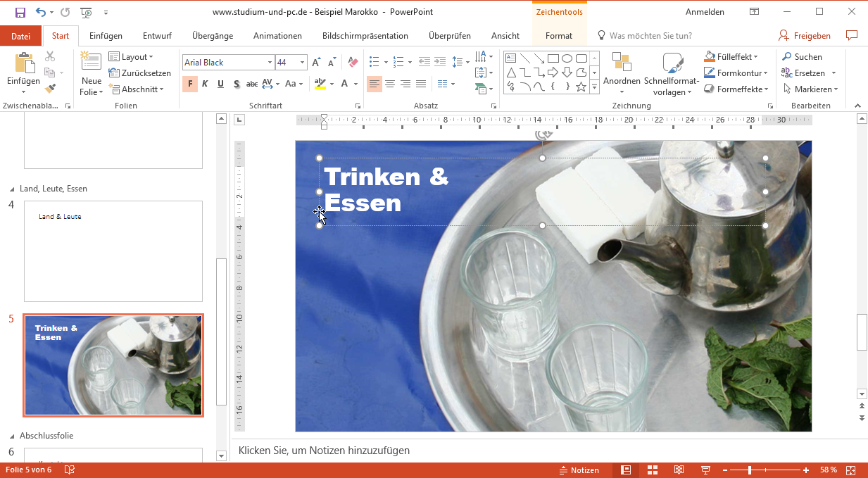Open Schnellformatvorlagen quick styles

click(x=672, y=75)
